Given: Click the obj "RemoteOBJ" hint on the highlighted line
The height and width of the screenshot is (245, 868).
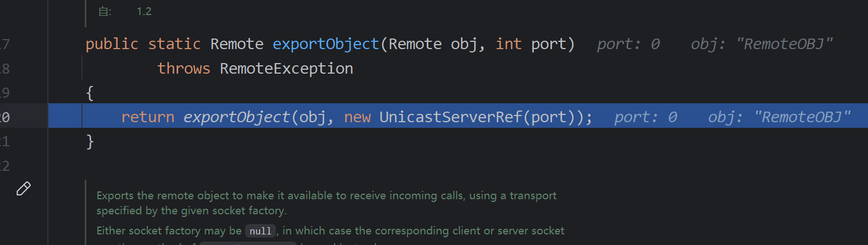Looking at the screenshot, I should 779,117.
